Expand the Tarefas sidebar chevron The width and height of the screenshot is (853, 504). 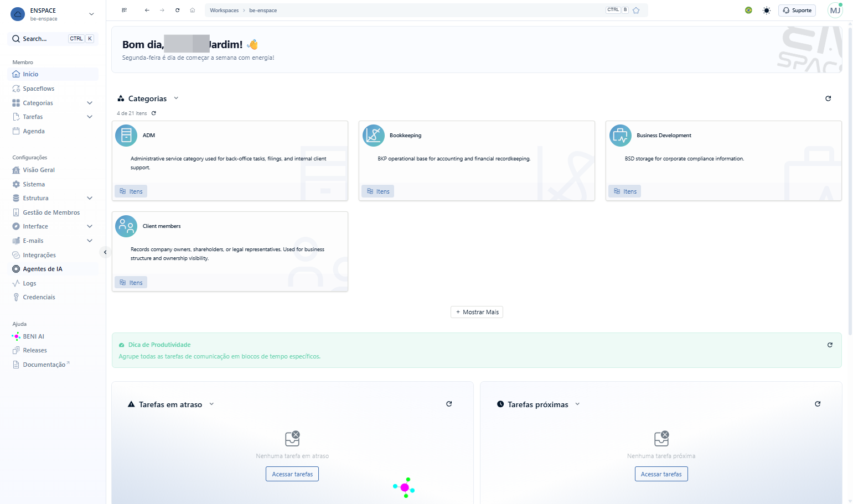tap(90, 117)
